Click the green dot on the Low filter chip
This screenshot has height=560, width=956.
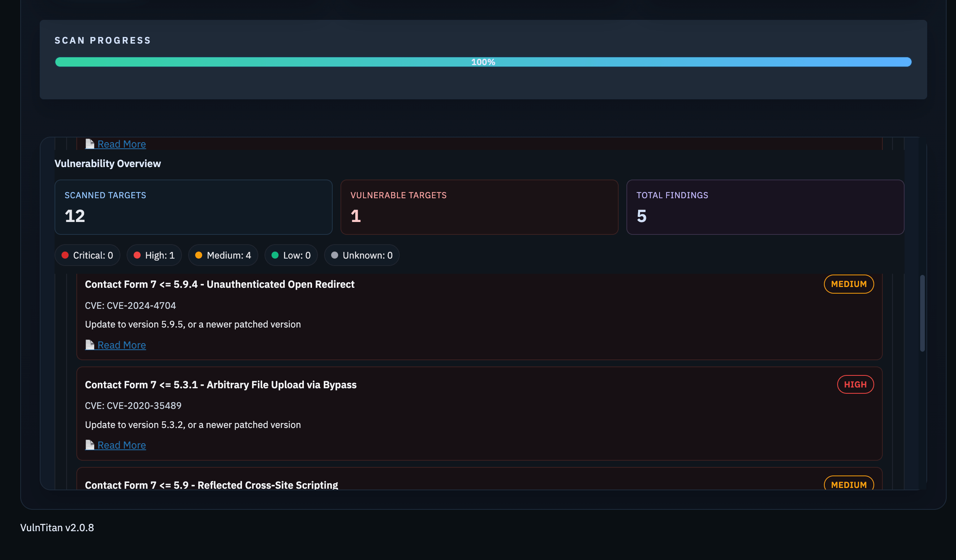tap(276, 255)
